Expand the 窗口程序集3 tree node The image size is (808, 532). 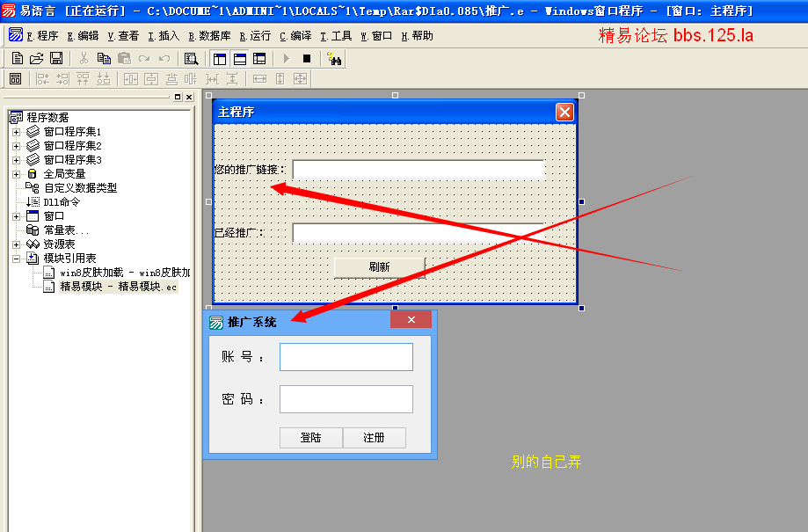[17, 160]
